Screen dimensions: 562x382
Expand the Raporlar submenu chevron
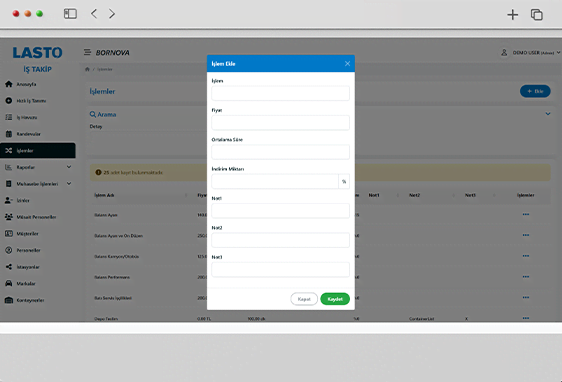click(69, 167)
